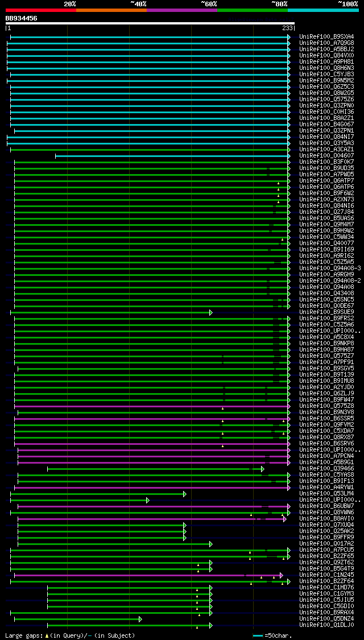The height and width of the screenshot is (640, 364).
Task: Click yellow gap marker in UniRef100_Q6ATP6 row
Action: (278, 189)
